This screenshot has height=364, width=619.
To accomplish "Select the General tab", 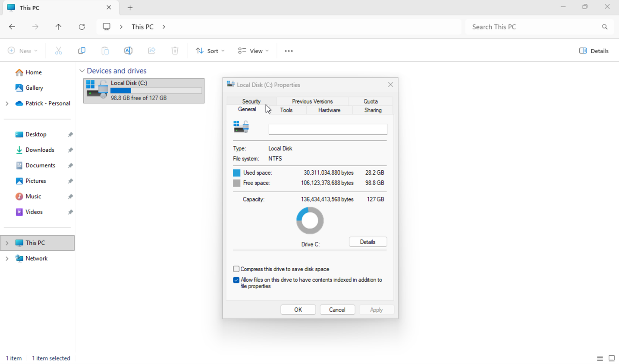I will (x=247, y=110).
